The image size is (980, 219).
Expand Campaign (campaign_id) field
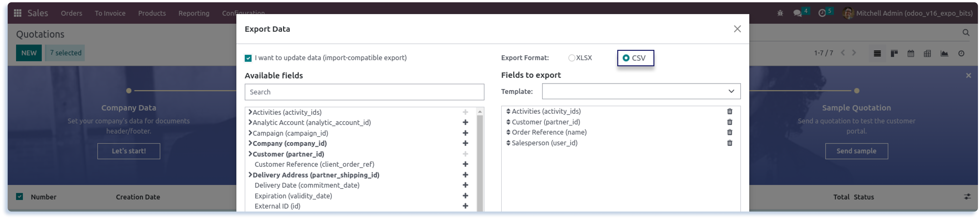click(x=250, y=133)
